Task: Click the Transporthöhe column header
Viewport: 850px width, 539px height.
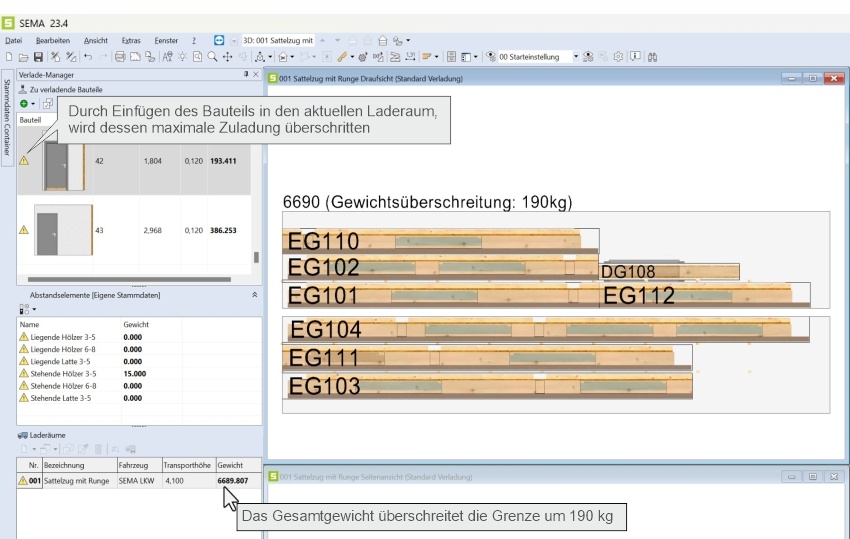Action: 187,465
